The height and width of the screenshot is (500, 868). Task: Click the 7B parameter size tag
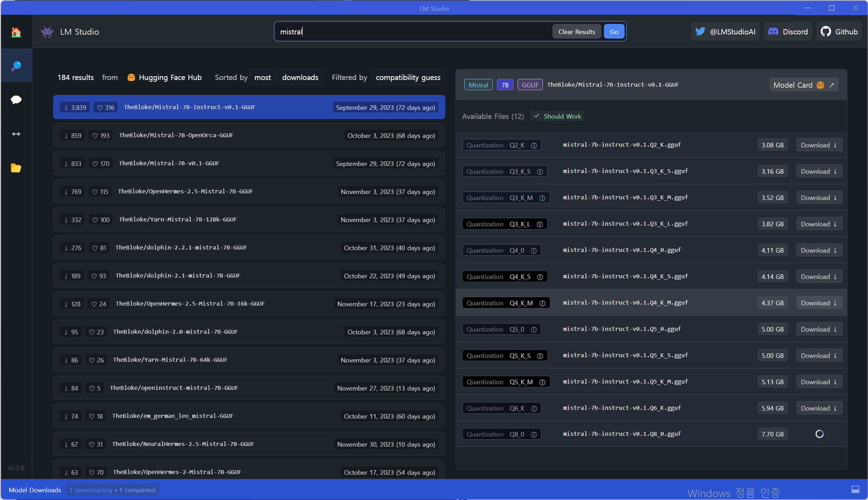click(x=505, y=85)
